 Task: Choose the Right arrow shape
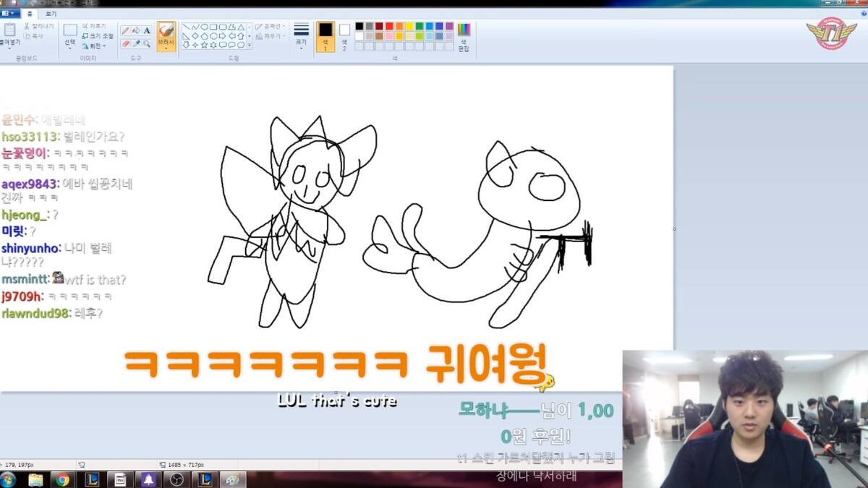coord(222,36)
